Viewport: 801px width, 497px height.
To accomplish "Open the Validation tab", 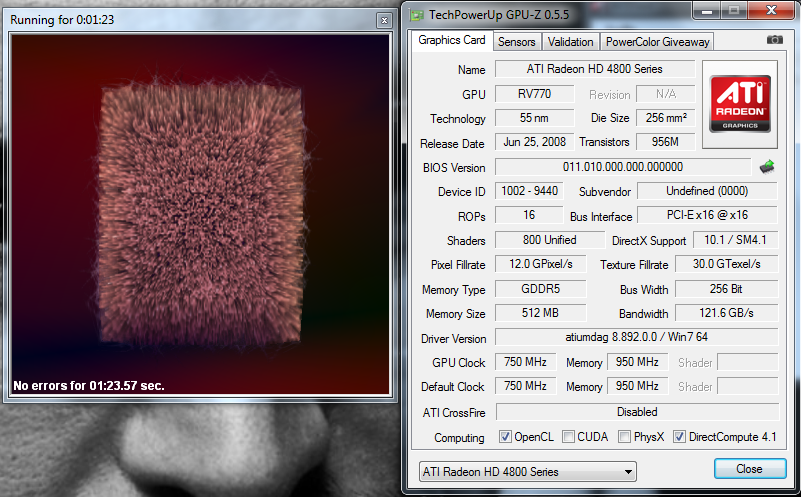I will point(571,42).
